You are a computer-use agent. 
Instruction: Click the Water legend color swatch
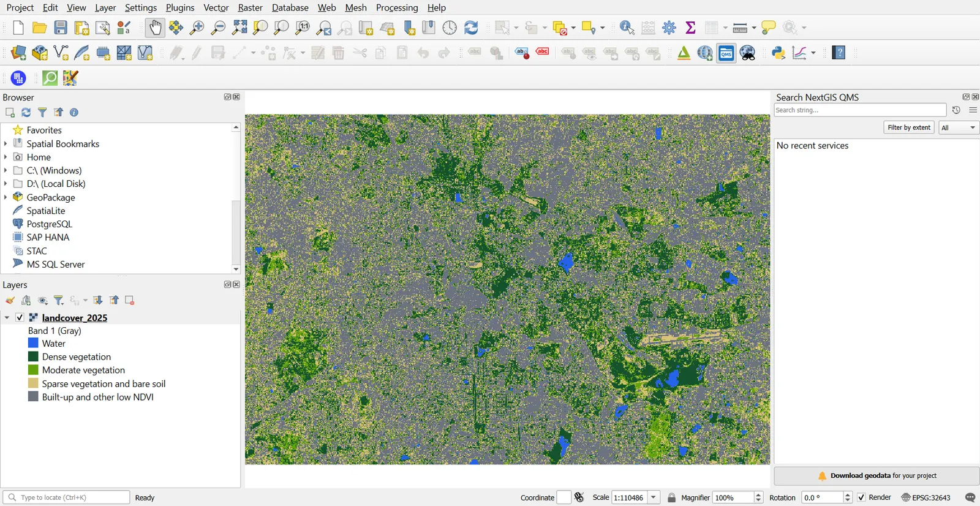click(33, 343)
